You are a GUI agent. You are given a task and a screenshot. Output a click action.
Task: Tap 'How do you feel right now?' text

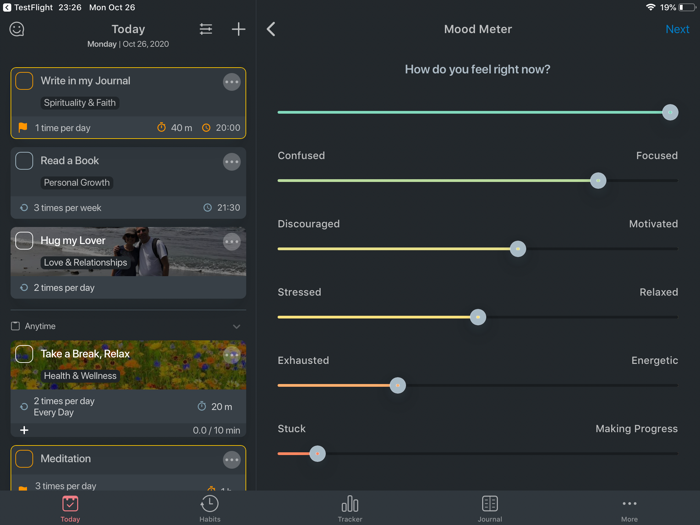pyautogui.click(x=477, y=69)
